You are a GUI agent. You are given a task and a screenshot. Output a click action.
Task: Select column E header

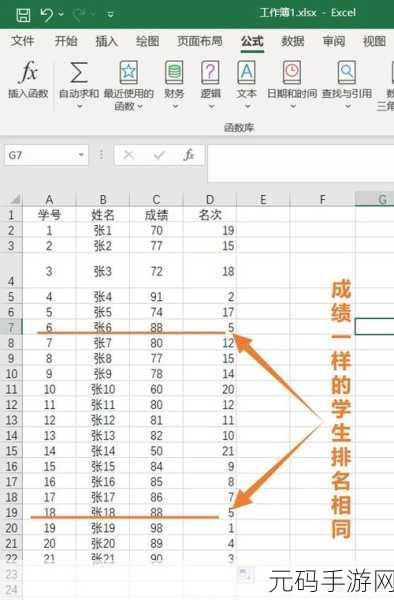(x=263, y=199)
